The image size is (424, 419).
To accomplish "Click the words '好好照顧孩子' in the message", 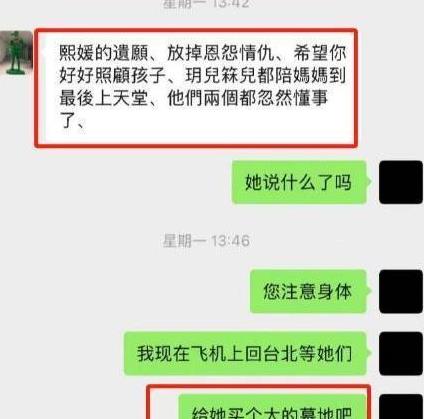I will tap(112, 76).
